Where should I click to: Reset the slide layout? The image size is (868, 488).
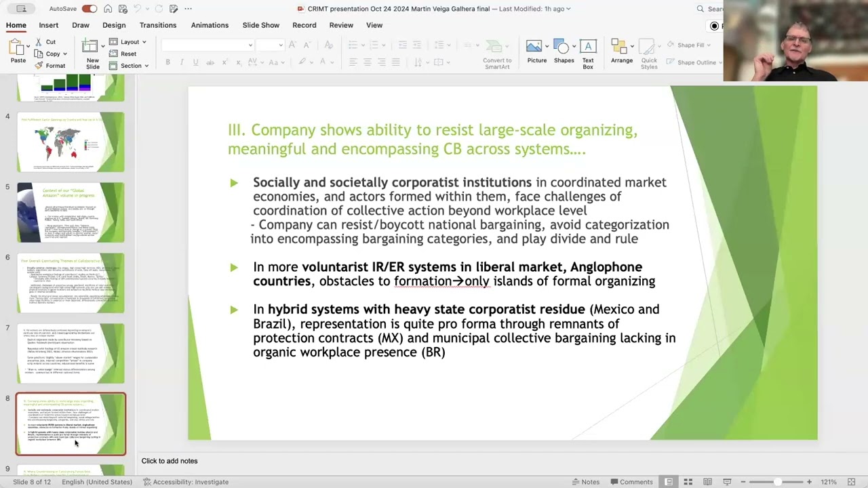tap(123, 54)
